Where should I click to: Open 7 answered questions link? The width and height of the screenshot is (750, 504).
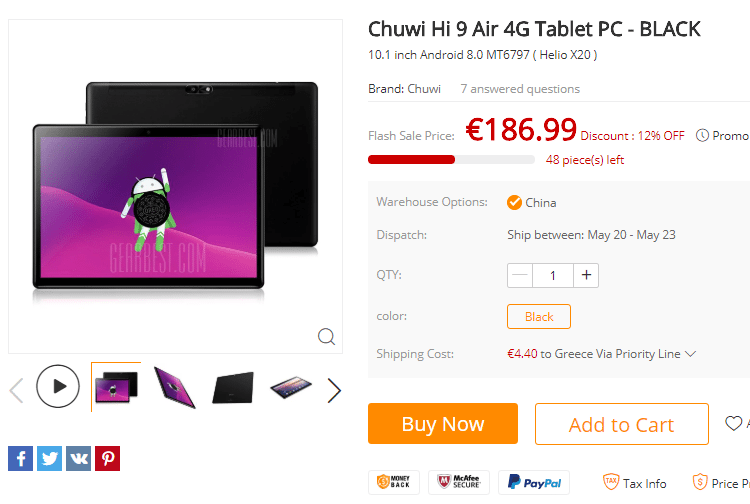click(520, 89)
